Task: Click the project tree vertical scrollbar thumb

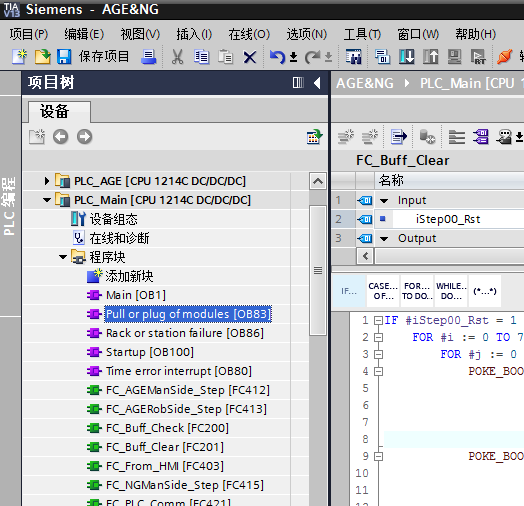Action: click(318, 270)
